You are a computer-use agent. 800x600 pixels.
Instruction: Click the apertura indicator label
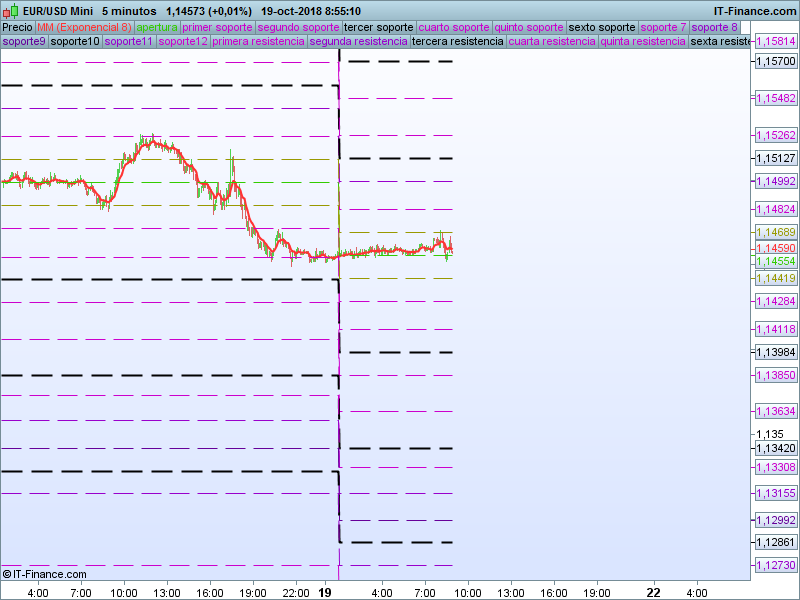pyautogui.click(x=157, y=27)
